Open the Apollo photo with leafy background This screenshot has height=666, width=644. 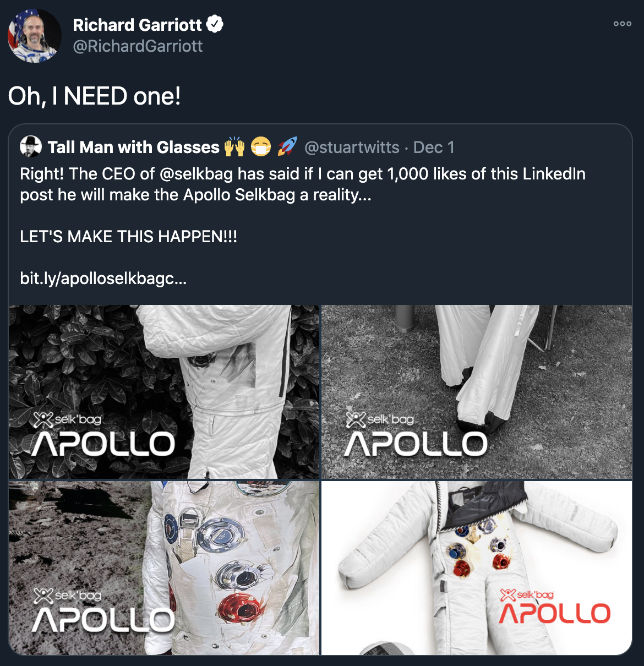164,392
